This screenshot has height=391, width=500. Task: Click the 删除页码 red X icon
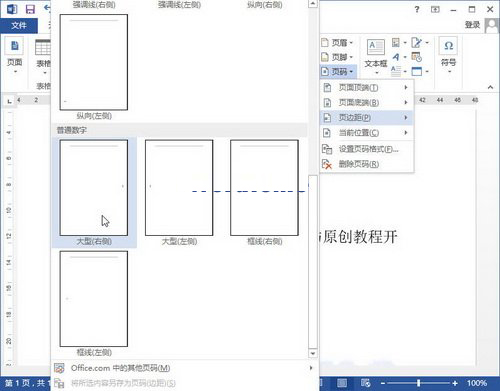(327, 164)
